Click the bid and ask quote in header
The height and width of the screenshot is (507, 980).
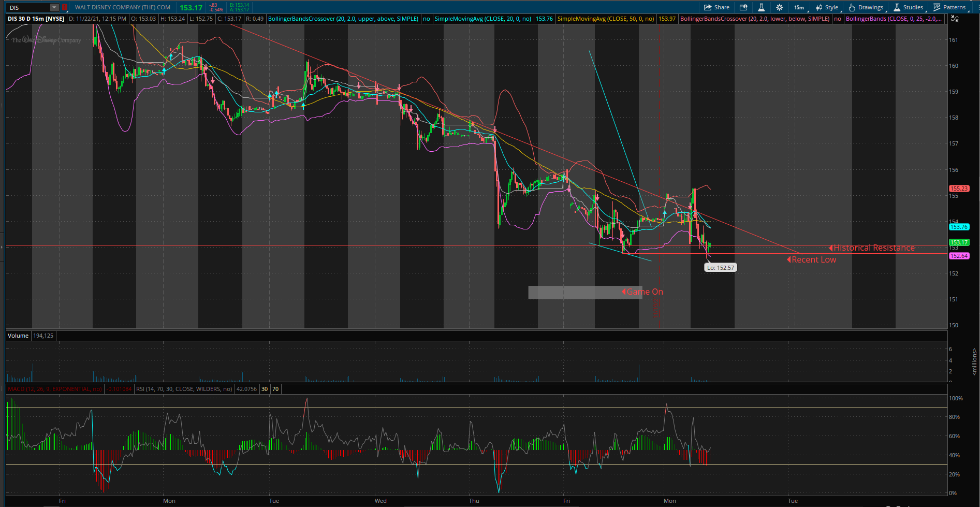pos(239,7)
